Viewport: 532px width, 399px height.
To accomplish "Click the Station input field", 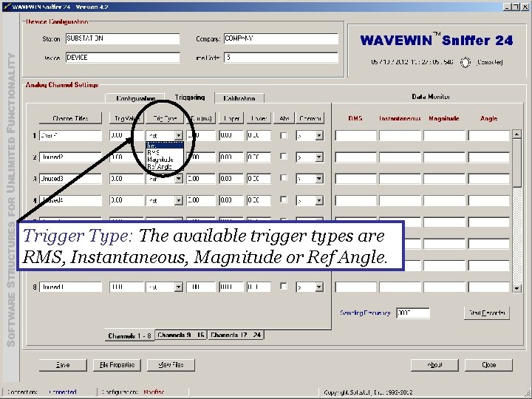I will click(123, 38).
